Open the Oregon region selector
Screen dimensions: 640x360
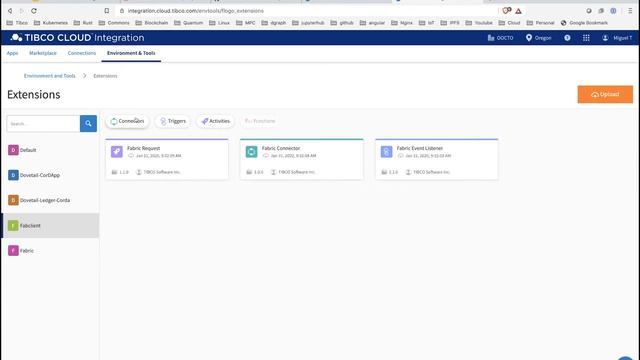[x=538, y=38]
